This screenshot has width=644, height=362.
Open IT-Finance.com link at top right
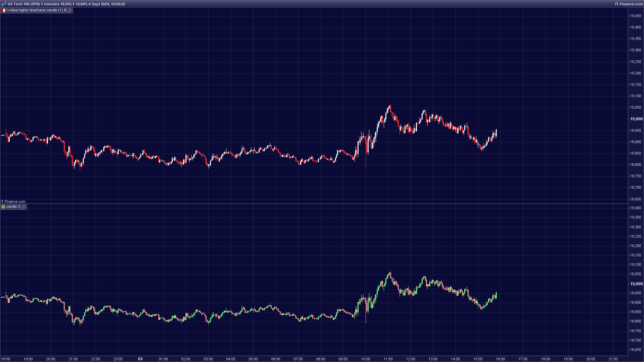[x=629, y=4]
